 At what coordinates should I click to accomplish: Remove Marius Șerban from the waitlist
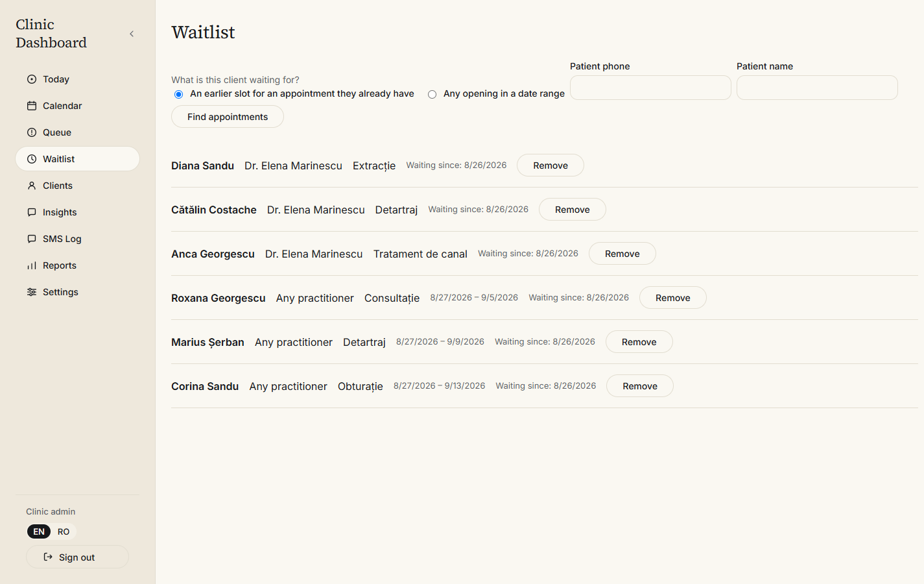click(x=639, y=342)
